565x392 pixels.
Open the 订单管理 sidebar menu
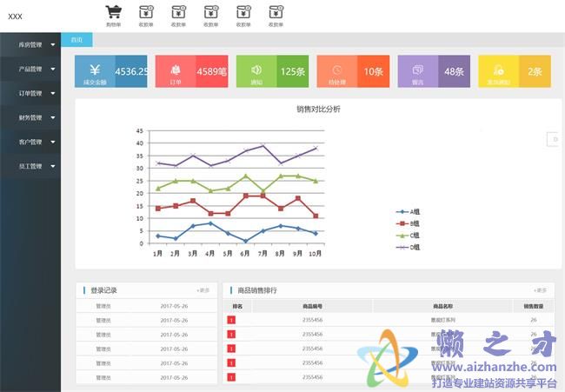[x=30, y=93]
